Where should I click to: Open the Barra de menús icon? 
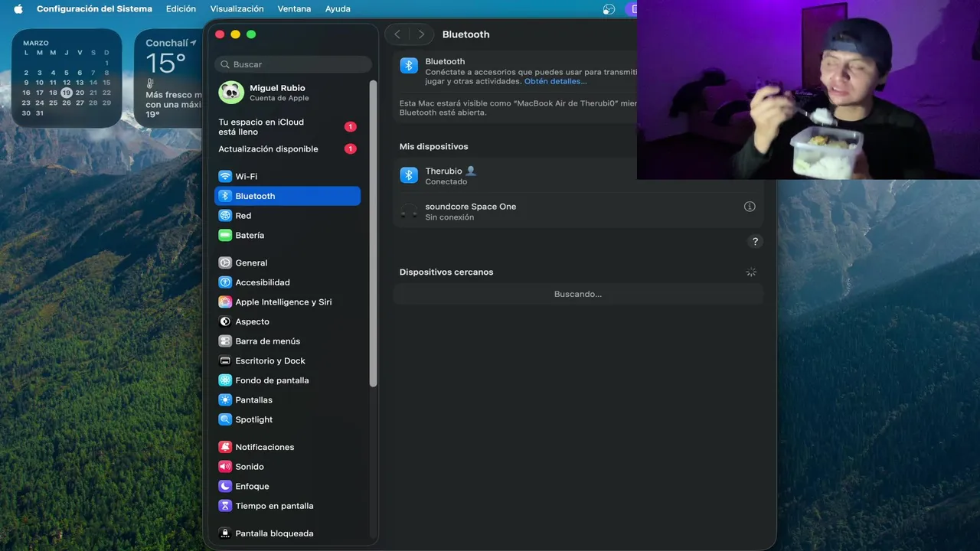point(225,341)
